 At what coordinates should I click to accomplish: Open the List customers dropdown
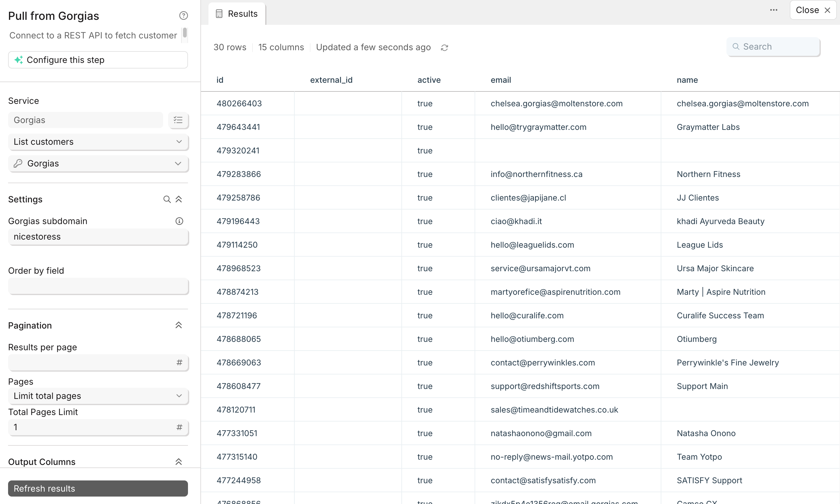pyautogui.click(x=98, y=142)
